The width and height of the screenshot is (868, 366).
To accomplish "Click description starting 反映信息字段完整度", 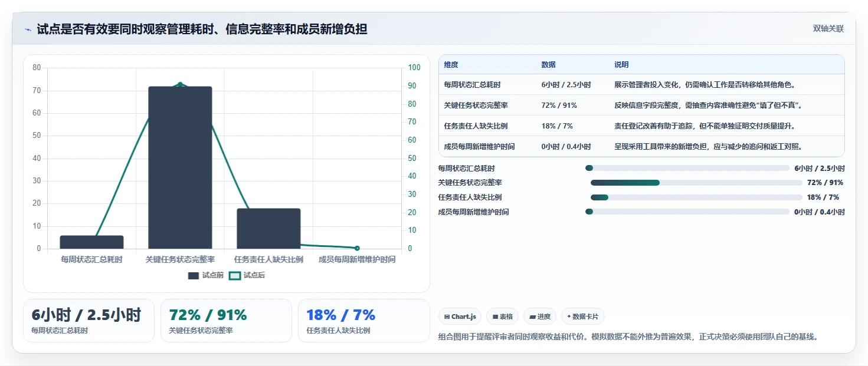I will [x=707, y=105].
